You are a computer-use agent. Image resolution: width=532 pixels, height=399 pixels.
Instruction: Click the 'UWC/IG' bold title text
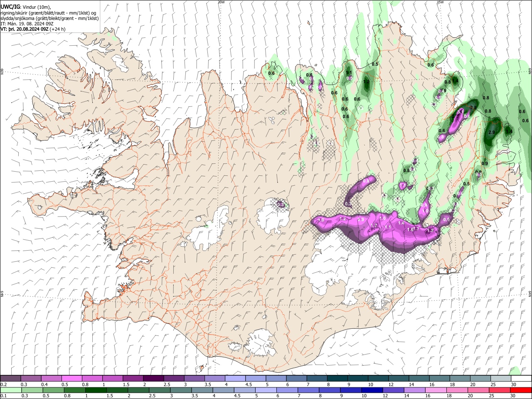(10, 7)
